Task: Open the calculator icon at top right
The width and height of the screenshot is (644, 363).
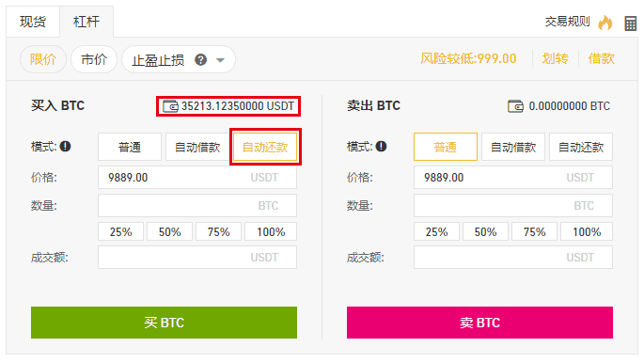Action: tap(630, 24)
